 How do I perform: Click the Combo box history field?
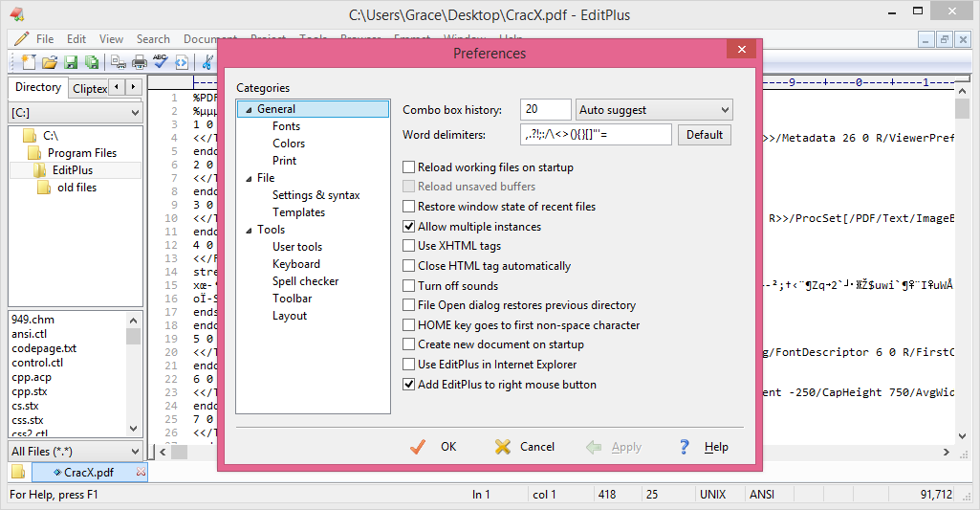click(546, 109)
